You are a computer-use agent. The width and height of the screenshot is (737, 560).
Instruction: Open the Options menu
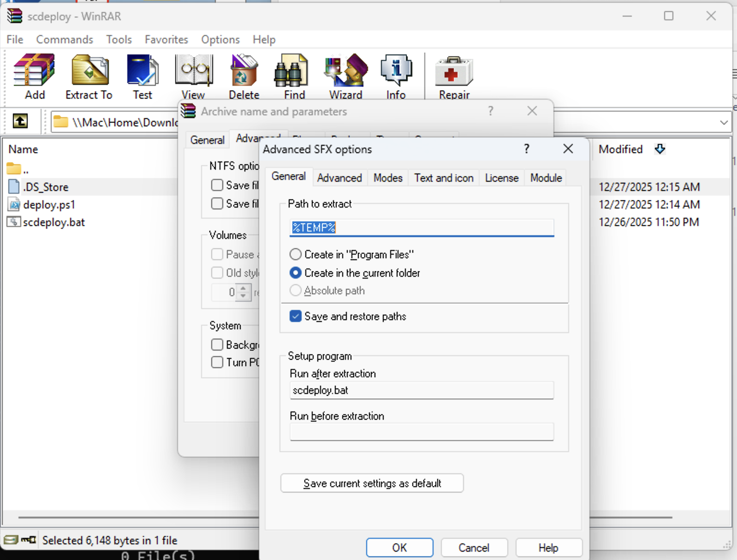(220, 40)
